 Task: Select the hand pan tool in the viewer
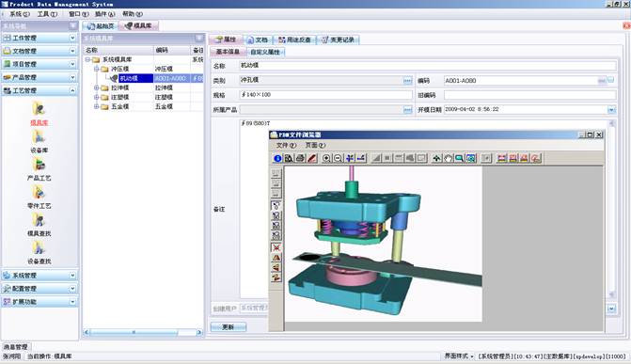(x=448, y=158)
